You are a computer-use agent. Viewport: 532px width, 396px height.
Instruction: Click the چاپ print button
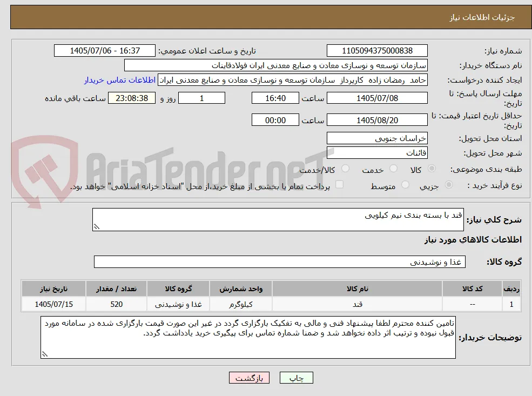click(x=296, y=378)
